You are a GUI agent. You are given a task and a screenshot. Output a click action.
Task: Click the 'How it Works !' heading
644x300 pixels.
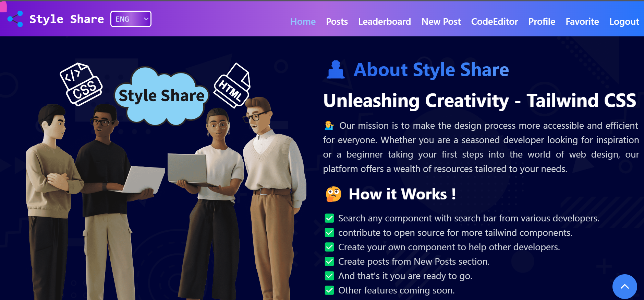[402, 194]
